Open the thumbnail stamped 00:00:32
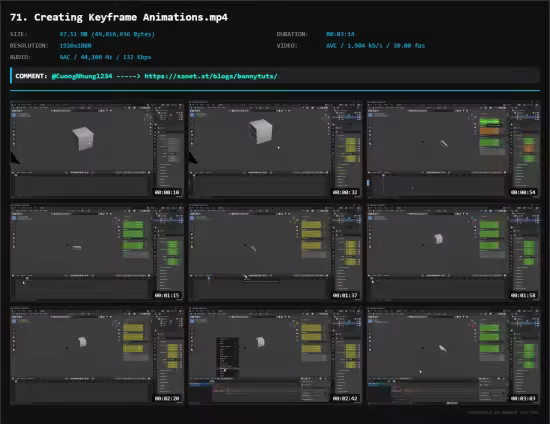The height and width of the screenshot is (424, 550). click(275, 150)
